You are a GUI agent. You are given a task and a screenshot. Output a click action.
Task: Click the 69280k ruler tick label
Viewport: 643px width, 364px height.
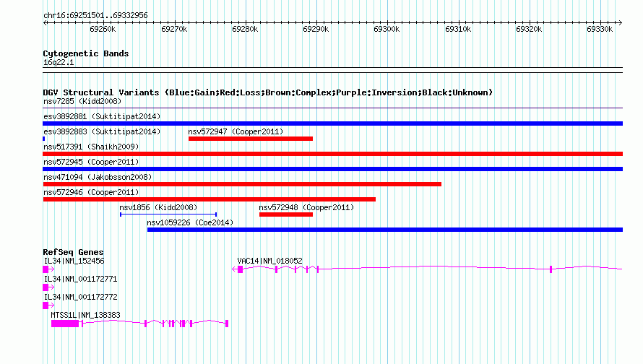coord(245,29)
